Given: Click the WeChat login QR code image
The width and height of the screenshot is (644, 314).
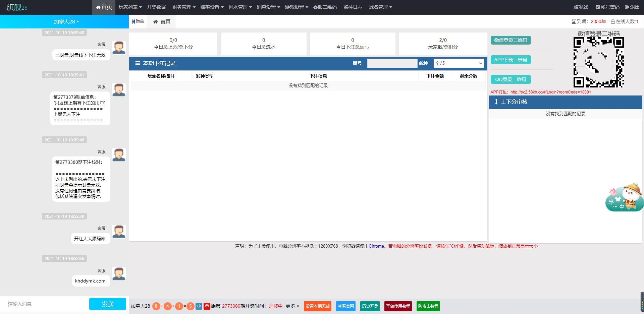Looking at the screenshot, I should (x=598, y=62).
